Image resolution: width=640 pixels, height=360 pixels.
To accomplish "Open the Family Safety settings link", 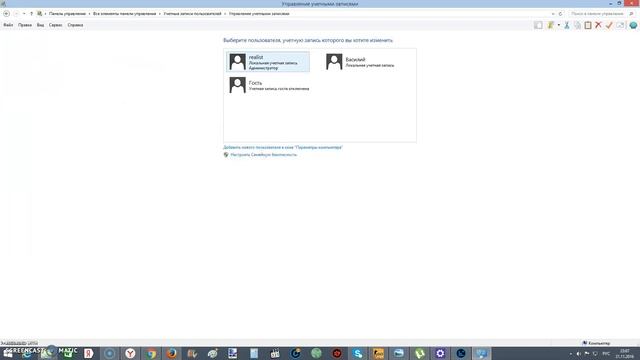I will [x=264, y=155].
